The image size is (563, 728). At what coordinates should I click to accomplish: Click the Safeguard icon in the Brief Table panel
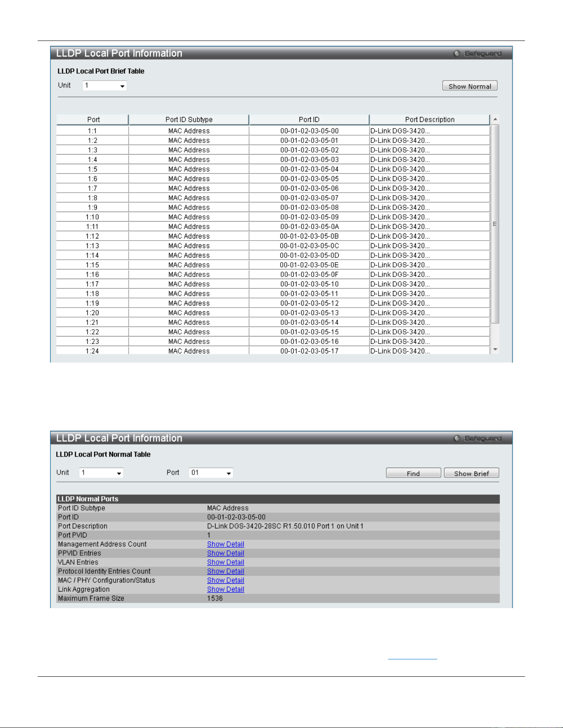click(x=457, y=53)
